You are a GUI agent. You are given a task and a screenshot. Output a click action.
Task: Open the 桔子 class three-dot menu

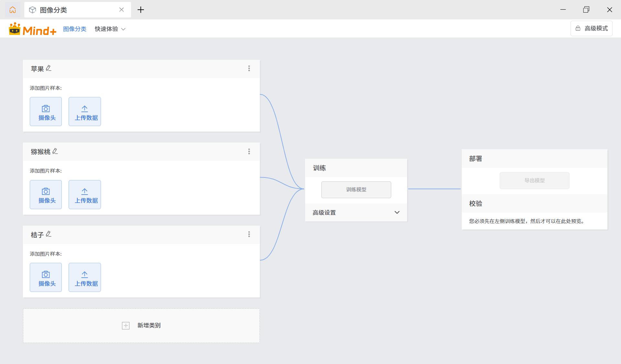(x=249, y=234)
